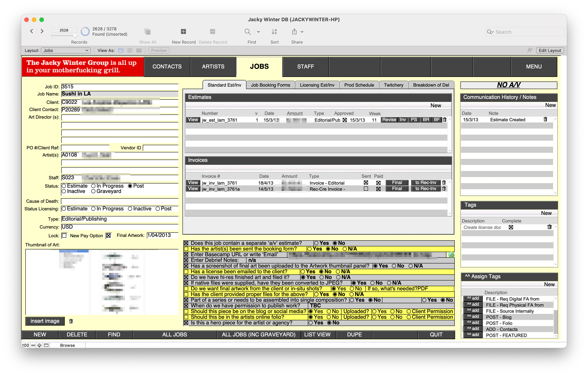Image resolution: width=588 pixels, height=376 pixels.
Task: Switch to table view icon
Action: point(139,51)
